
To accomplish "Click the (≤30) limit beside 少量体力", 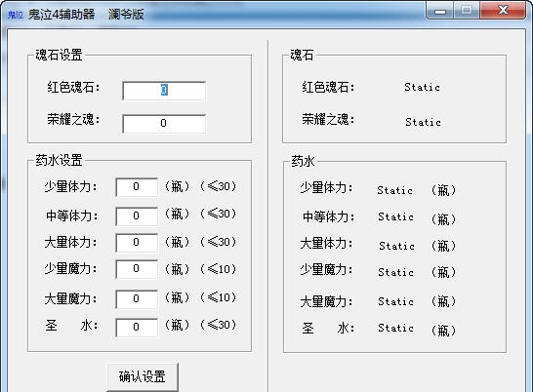I will tap(219, 186).
